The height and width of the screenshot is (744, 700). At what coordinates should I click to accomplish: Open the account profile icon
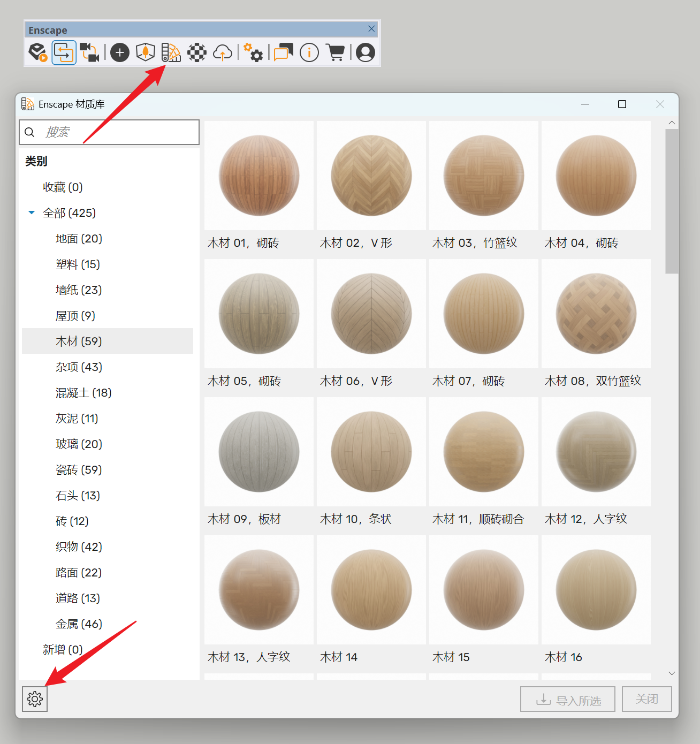point(366,52)
